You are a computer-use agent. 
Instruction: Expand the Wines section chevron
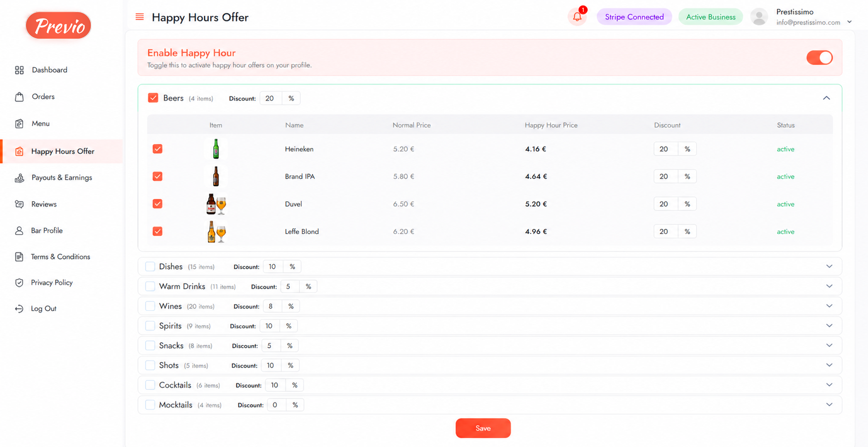pyautogui.click(x=829, y=306)
